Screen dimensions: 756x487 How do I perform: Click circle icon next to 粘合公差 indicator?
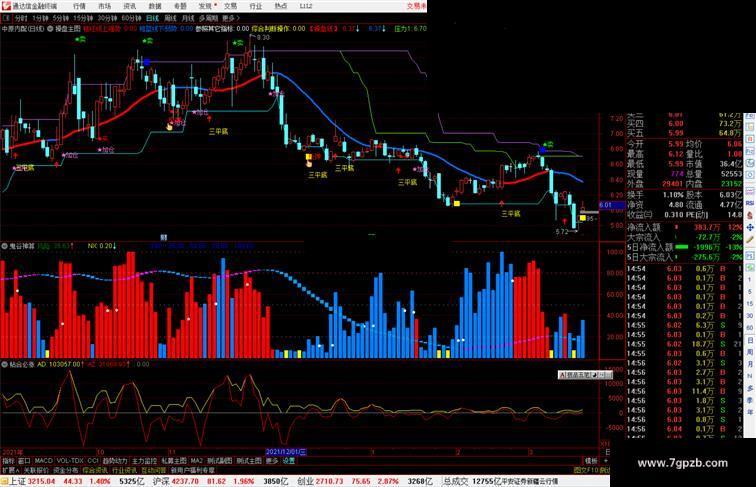[x=4, y=365]
